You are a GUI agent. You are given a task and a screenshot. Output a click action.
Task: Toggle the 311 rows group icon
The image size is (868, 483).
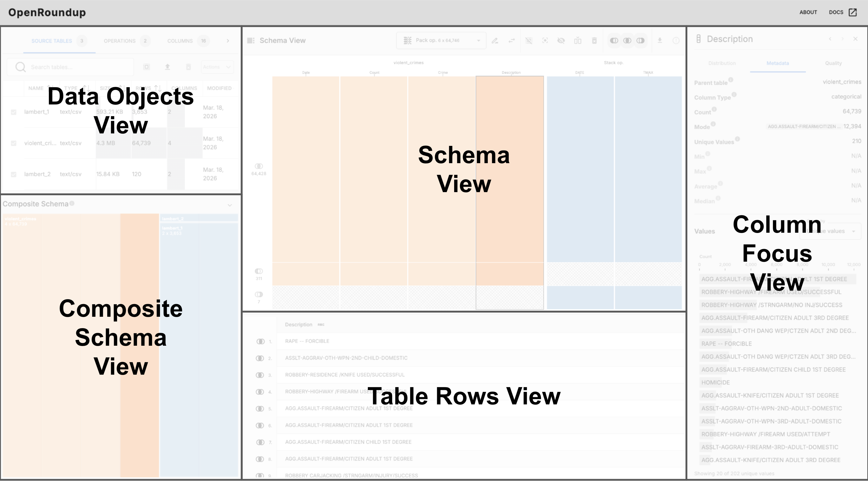click(259, 271)
